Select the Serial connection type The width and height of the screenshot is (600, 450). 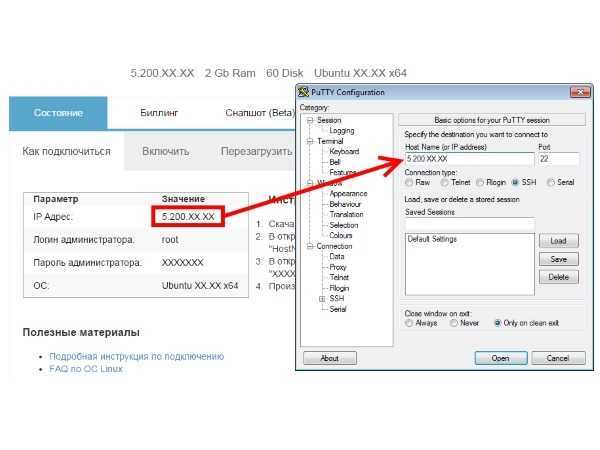point(551,183)
